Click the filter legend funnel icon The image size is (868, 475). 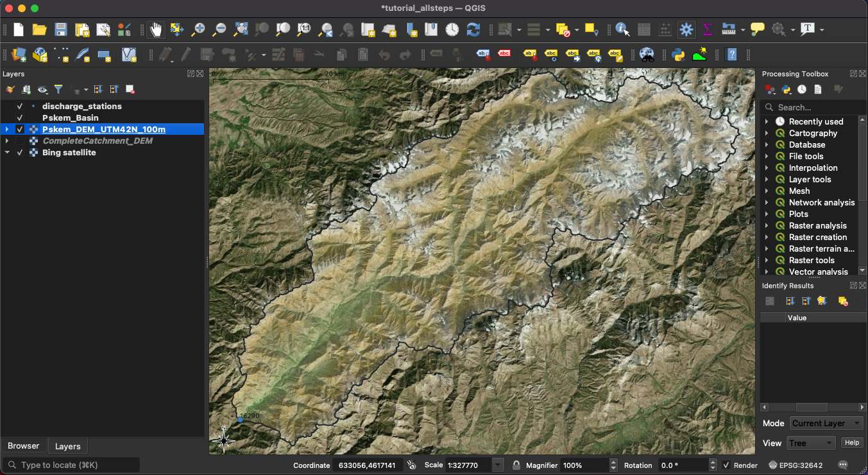[x=58, y=90]
